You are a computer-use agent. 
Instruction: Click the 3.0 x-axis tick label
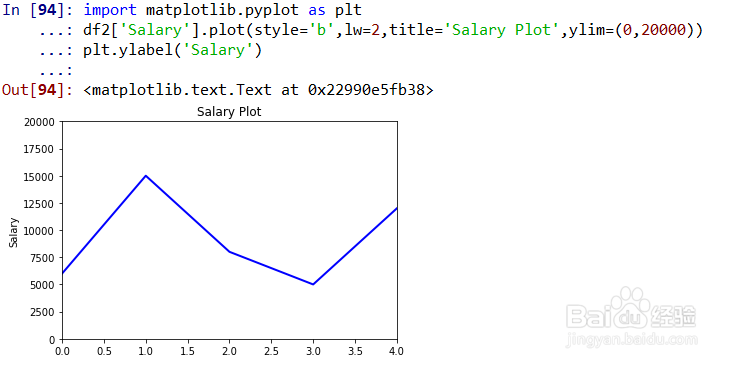(x=313, y=351)
